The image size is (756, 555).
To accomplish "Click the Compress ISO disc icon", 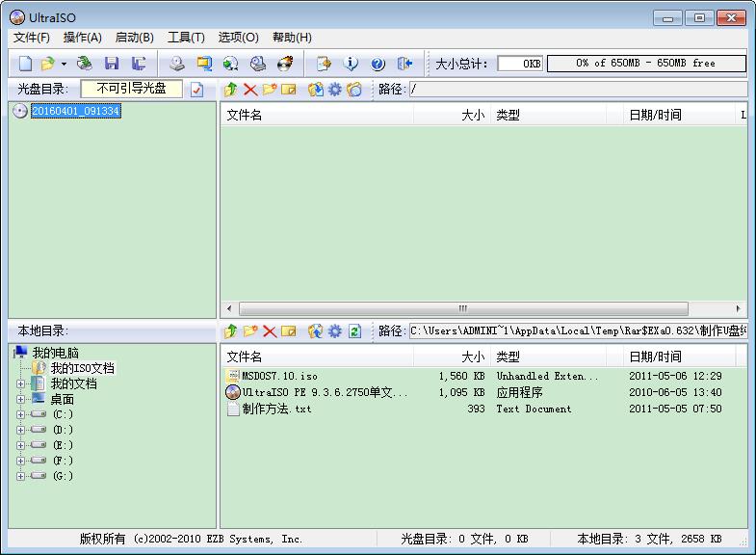I will [x=231, y=64].
